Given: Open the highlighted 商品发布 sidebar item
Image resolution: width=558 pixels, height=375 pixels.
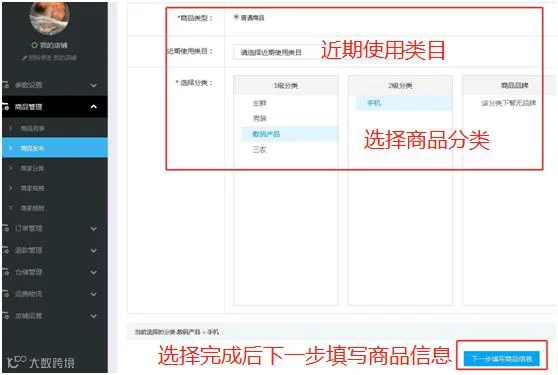Looking at the screenshot, I should coord(55,148).
